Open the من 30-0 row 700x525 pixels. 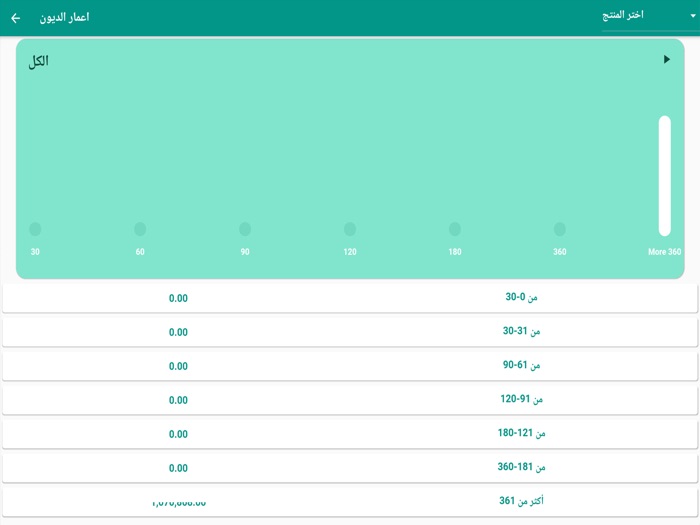point(350,298)
